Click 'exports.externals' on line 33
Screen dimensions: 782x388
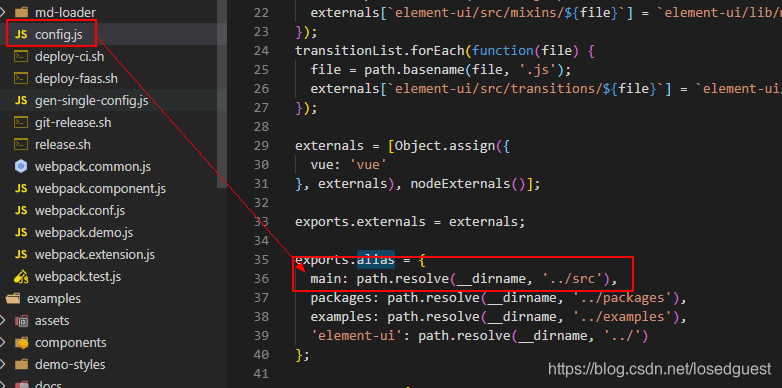[x=360, y=221]
